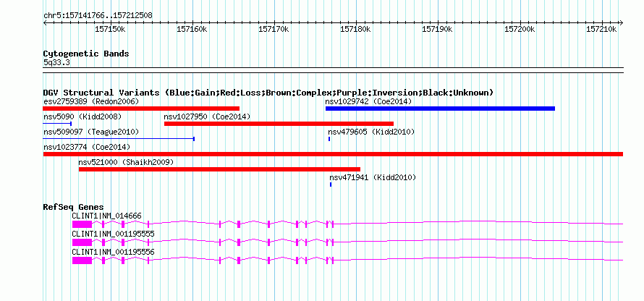This screenshot has width=644, height=301.
Task: Click the RefSeq Genes track heading
Action: [x=74, y=207]
